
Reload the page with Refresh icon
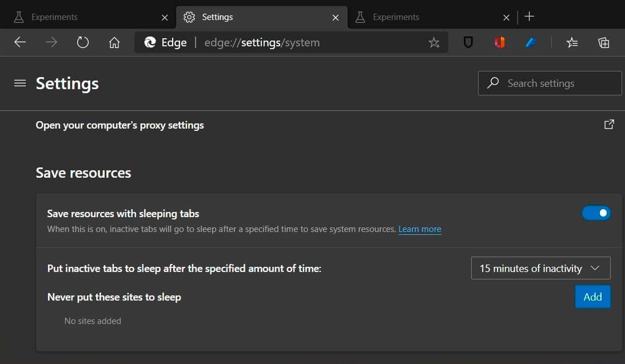pyautogui.click(x=83, y=42)
